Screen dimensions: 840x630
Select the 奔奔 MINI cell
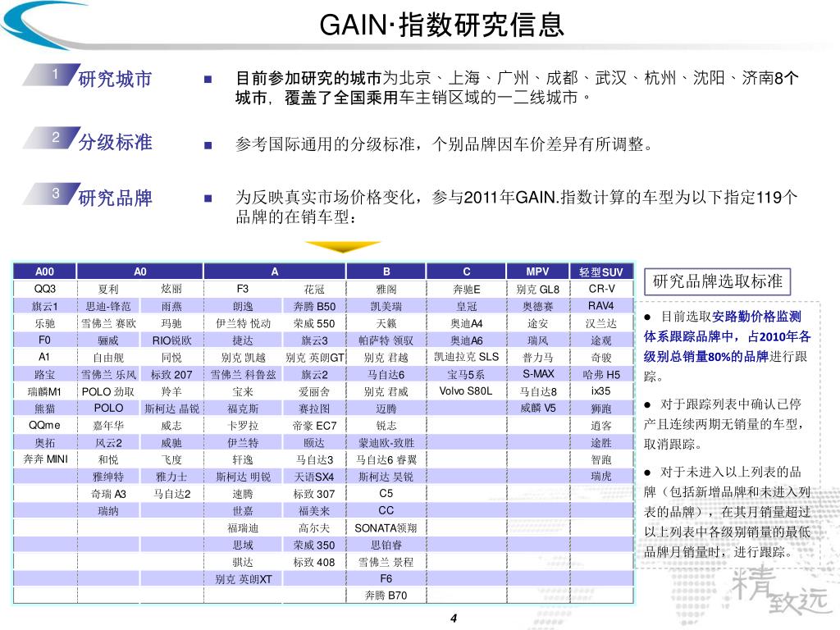[x=45, y=459]
